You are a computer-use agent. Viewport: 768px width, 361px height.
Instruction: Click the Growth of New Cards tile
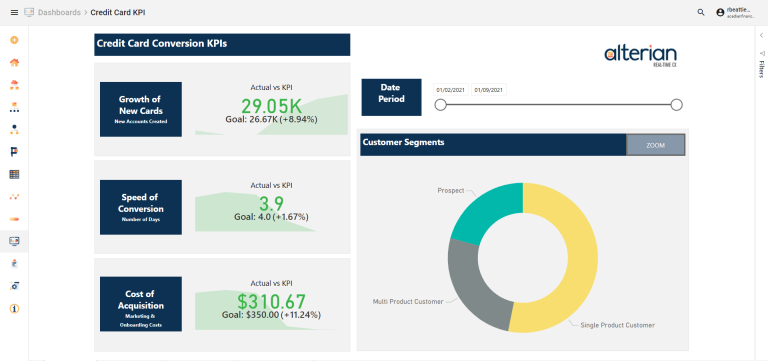pyautogui.click(x=141, y=109)
